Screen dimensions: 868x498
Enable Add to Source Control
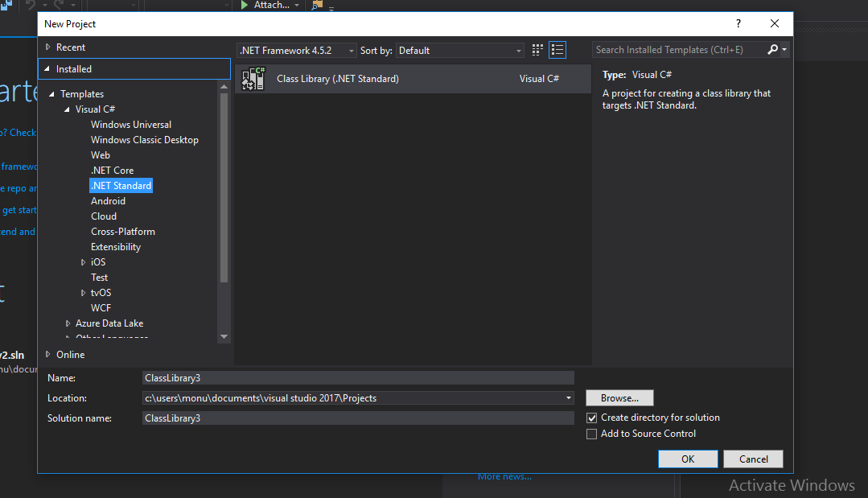591,434
